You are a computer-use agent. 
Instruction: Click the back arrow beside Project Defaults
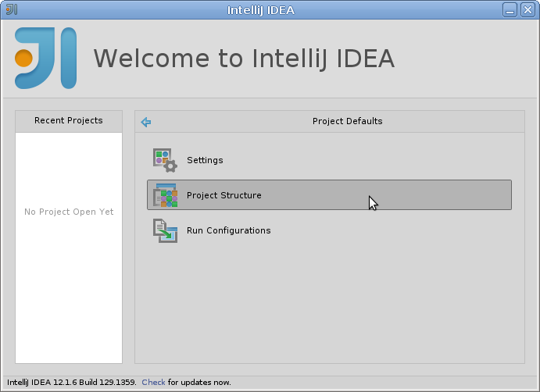click(x=146, y=122)
